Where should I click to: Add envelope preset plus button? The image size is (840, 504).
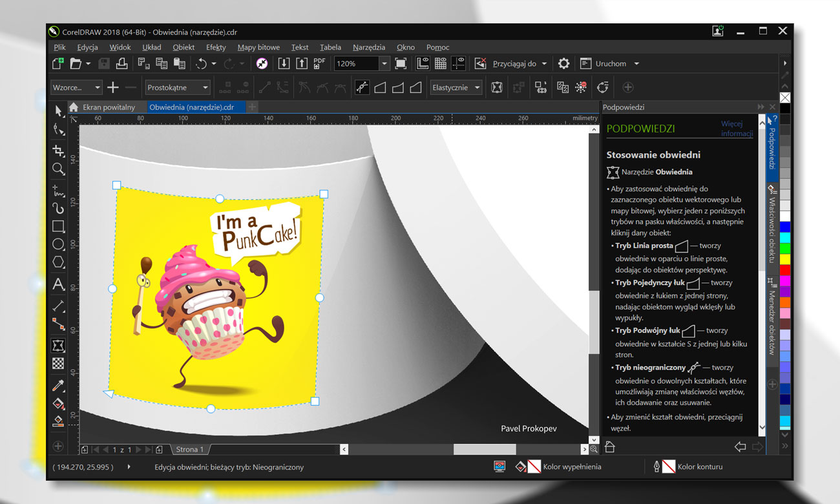113,87
